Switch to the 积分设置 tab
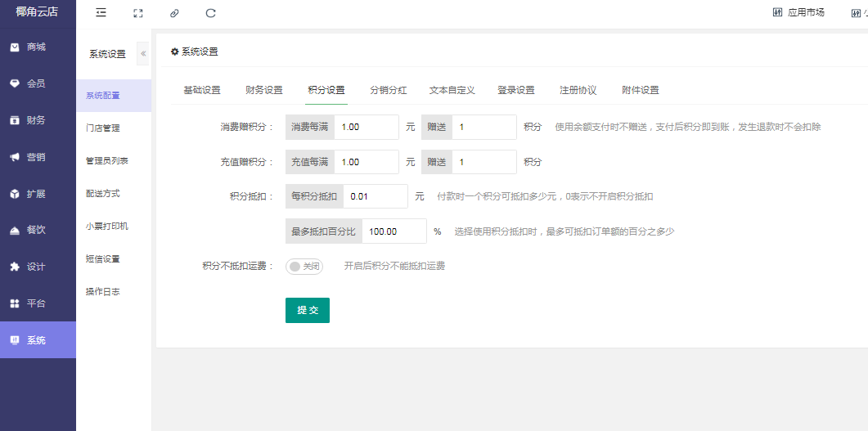This screenshot has width=868, height=431. 326,90
